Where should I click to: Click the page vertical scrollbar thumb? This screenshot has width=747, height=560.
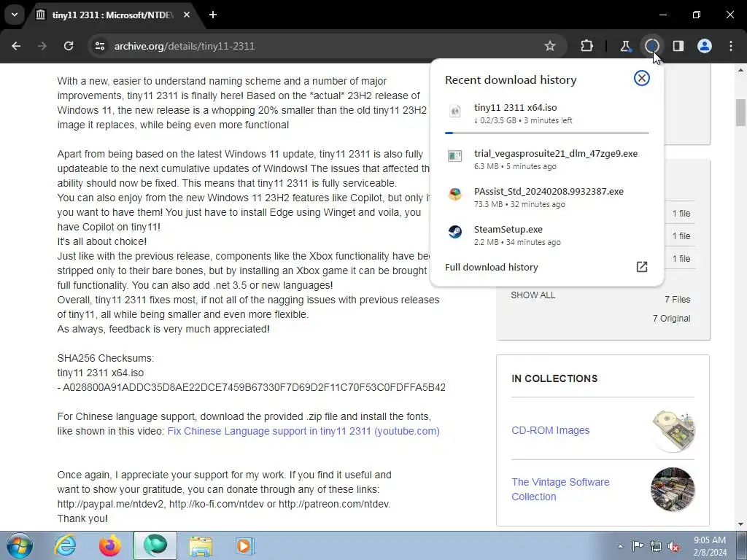coord(740,112)
